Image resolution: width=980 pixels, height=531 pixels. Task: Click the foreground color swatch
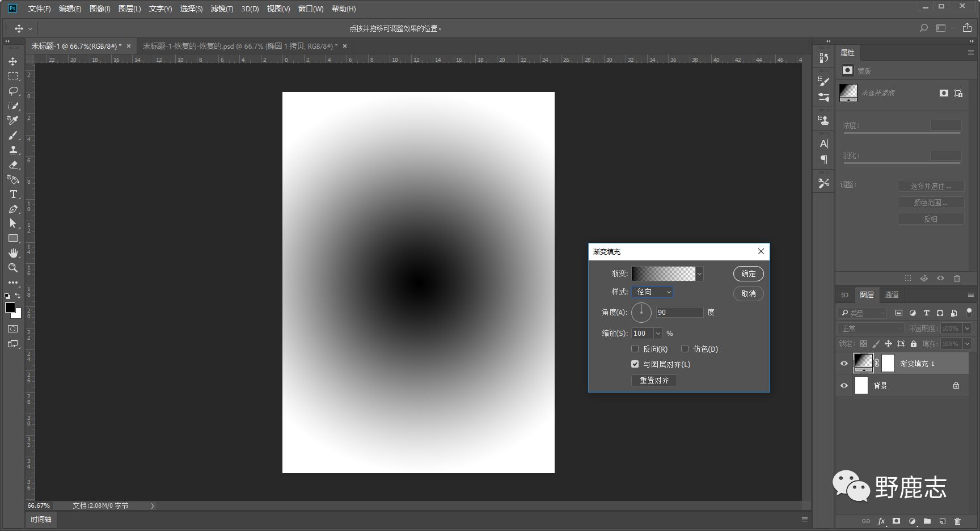(x=10, y=307)
